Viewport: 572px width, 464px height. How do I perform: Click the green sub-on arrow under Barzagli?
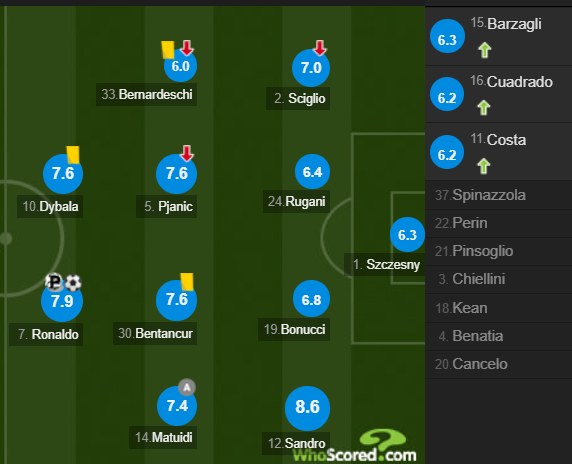(485, 50)
